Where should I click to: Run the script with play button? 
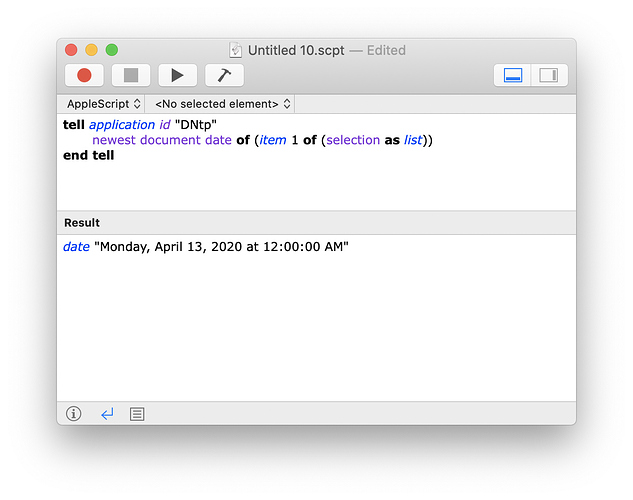click(177, 75)
